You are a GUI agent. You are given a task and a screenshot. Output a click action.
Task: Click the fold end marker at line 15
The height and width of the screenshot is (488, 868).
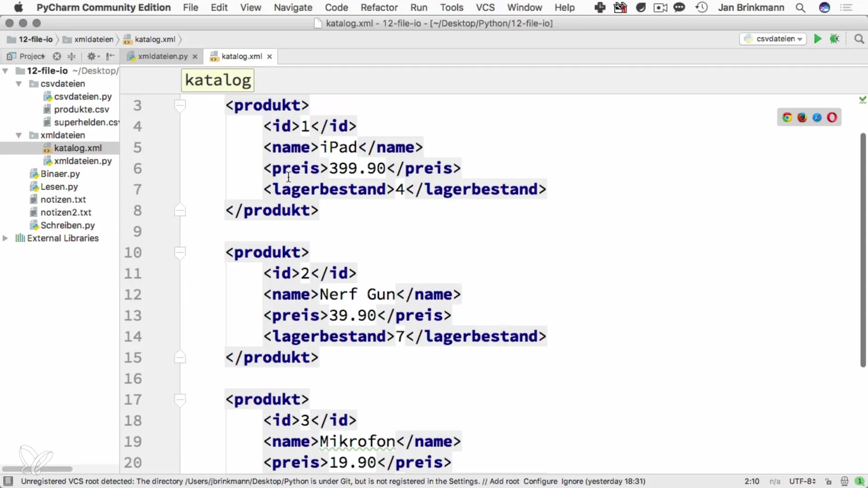coord(180,357)
